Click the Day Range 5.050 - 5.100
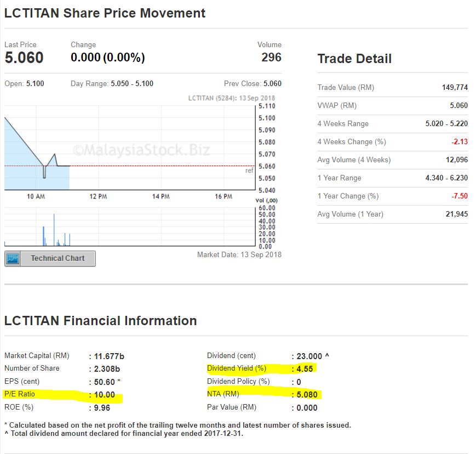This screenshot has height=454, width=476. click(132, 83)
